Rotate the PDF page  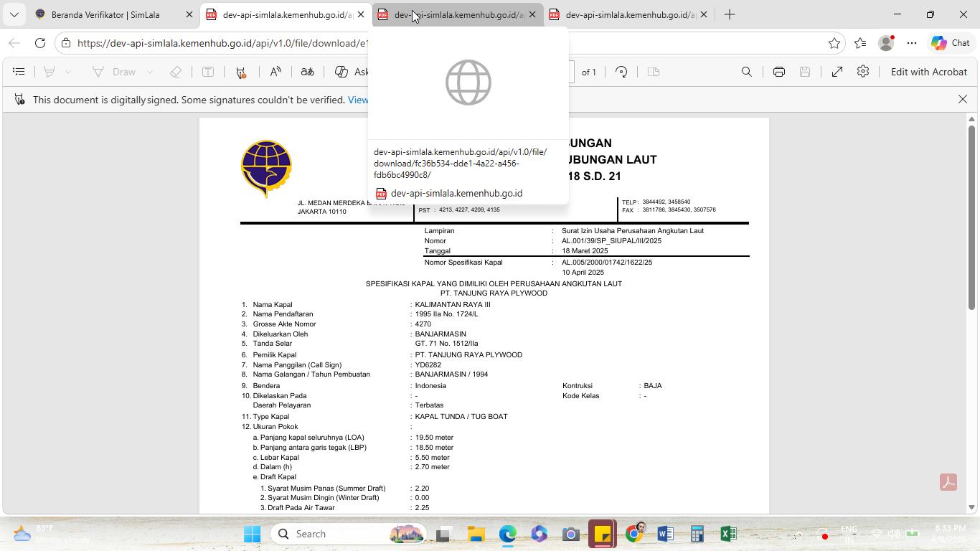click(622, 72)
